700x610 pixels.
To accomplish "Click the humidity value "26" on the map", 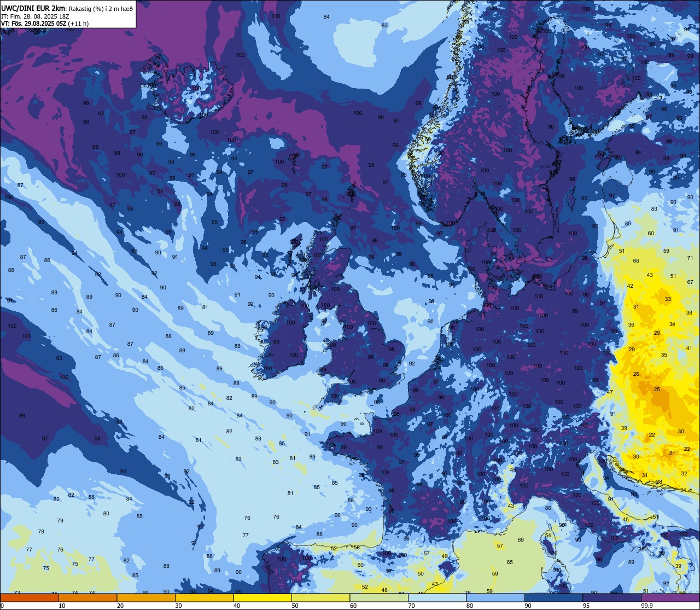I will pyautogui.click(x=636, y=374).
